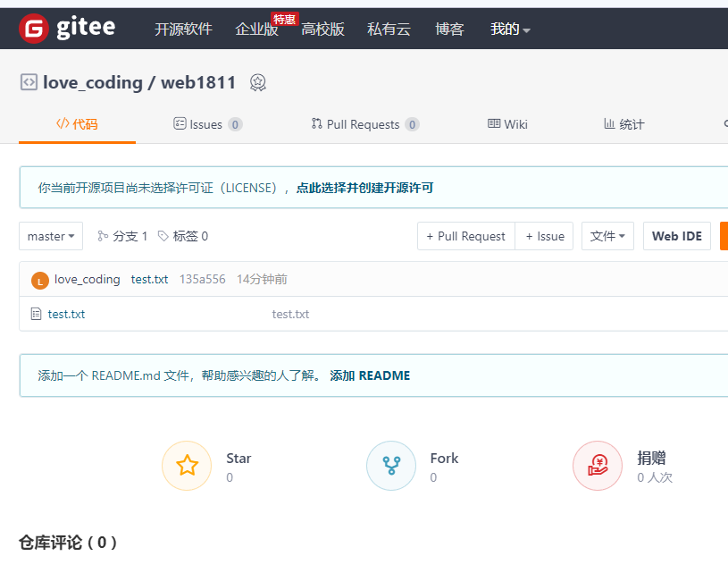Click the Fork label
728x573 pixels.
(444, 459)
